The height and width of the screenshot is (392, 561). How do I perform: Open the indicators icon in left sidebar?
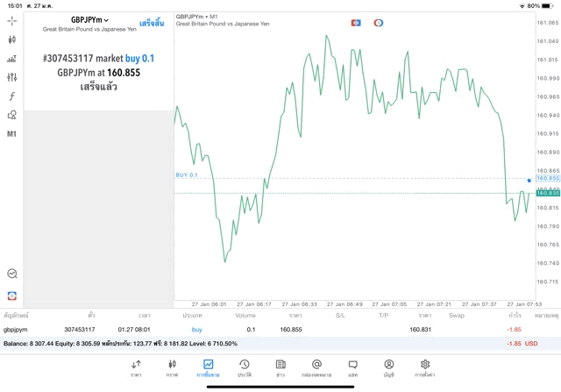pos(11,59)
